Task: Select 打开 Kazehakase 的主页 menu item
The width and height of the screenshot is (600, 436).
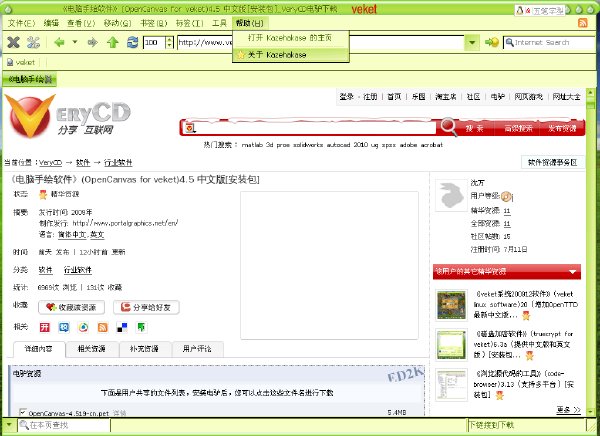Action: click(290, 38)
